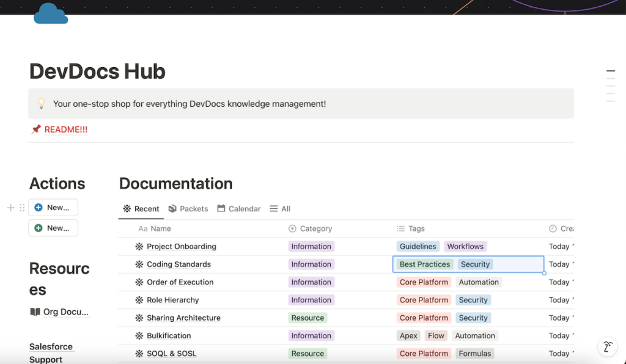Click the Bulkification page icon
This screenshot has height=364, width=626.
click(x=139, y=335)
